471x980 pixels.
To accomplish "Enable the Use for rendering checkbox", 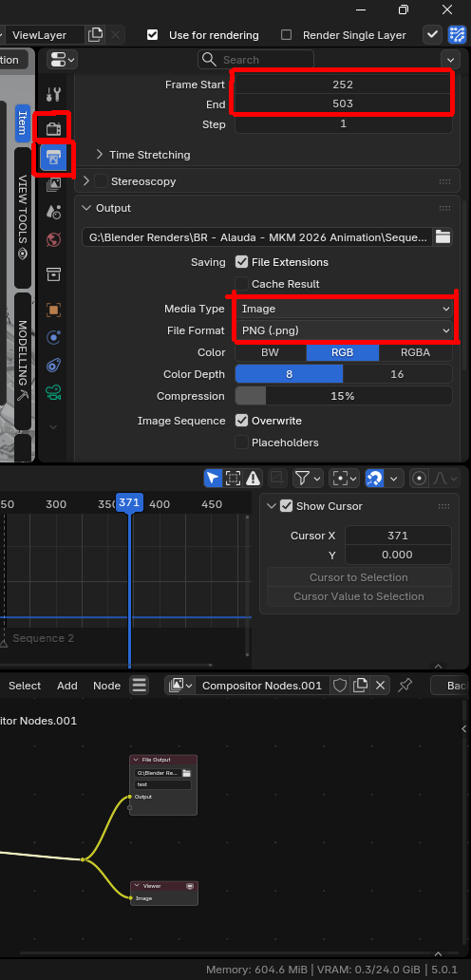I will [153, 35].
